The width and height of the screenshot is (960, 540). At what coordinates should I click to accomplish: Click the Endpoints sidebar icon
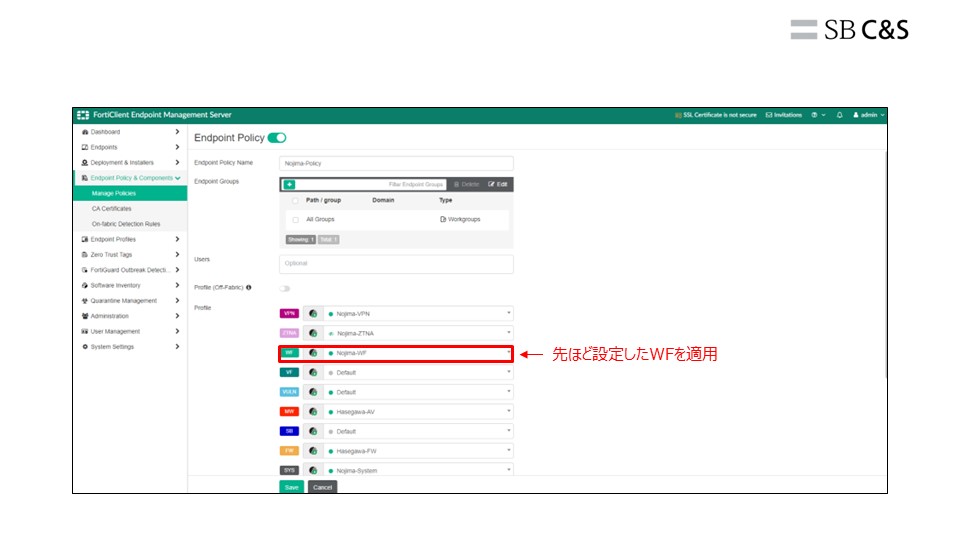(x=85, y=148)
